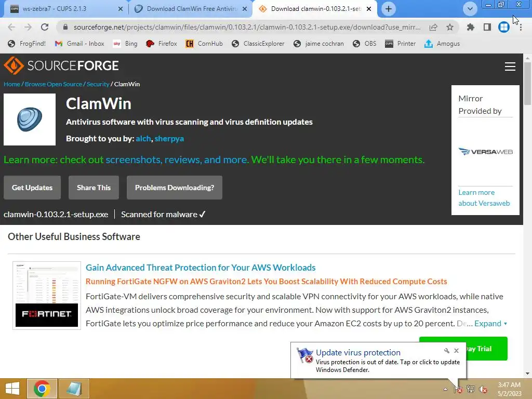This screenshot has height=399, width=532.
Task: Open the Amogus bookmark
Action: coord(442,44)
